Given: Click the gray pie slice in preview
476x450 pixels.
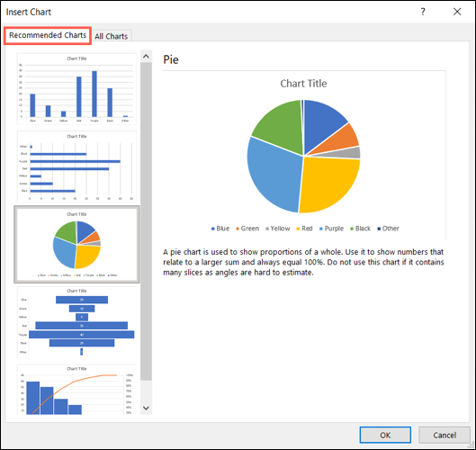Looking at the screenshot, I should 346,153.
